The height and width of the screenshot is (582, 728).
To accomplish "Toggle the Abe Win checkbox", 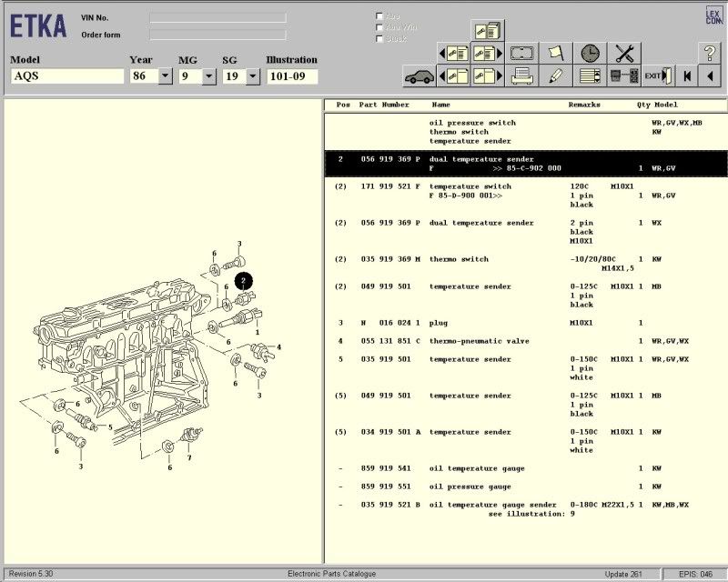I will (379, 27).
